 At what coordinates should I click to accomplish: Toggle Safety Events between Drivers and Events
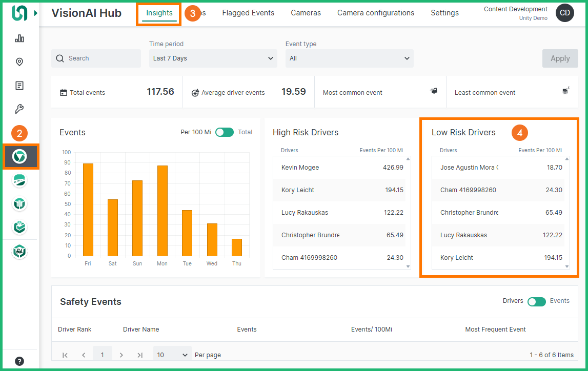536,301
